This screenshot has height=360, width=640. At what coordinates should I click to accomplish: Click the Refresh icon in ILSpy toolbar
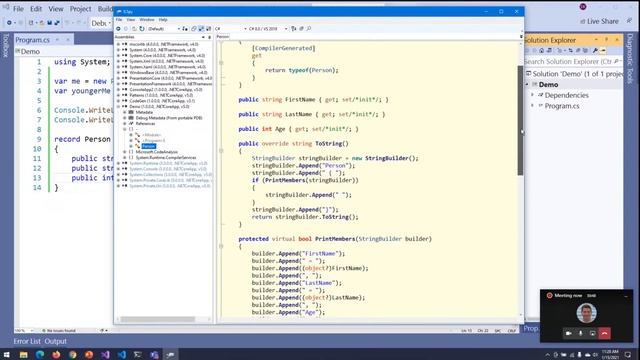click(142, 29)
